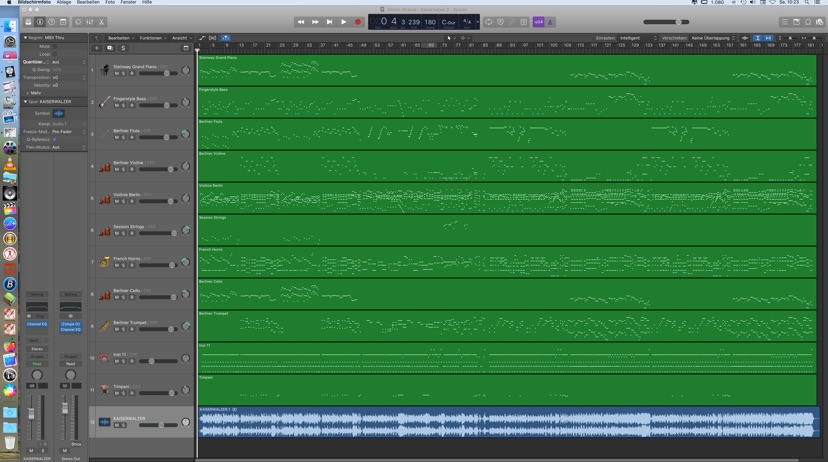Toggle the purple Metronome button
Image resolution: width=828 pixels, height=462 pixels.
click(550, 22)
